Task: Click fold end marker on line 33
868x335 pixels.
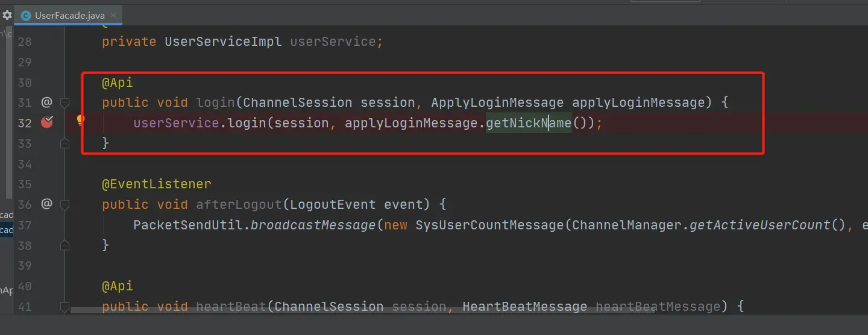Action: pyautogui.click(x=65, y=143)
